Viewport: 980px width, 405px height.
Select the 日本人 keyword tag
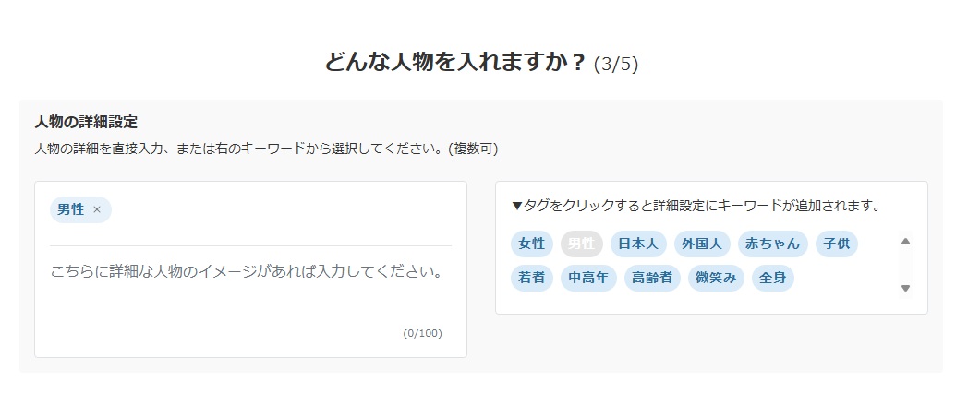coord(637,244)
